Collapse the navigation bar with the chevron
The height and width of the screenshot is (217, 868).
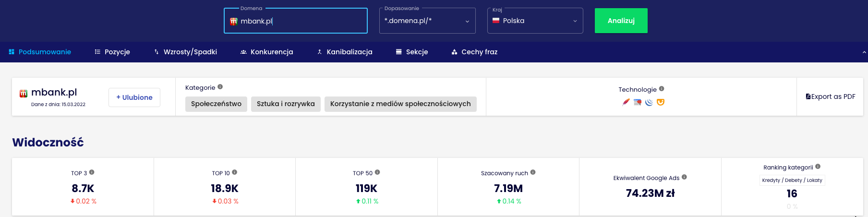pos(864,52)
